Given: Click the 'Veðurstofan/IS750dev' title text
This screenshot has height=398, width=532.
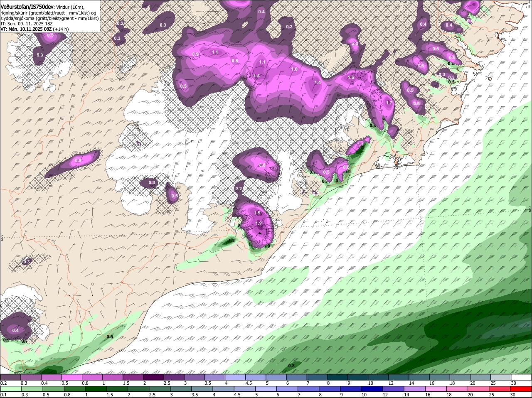Looking at the screenshot, I should pos(27,7).
